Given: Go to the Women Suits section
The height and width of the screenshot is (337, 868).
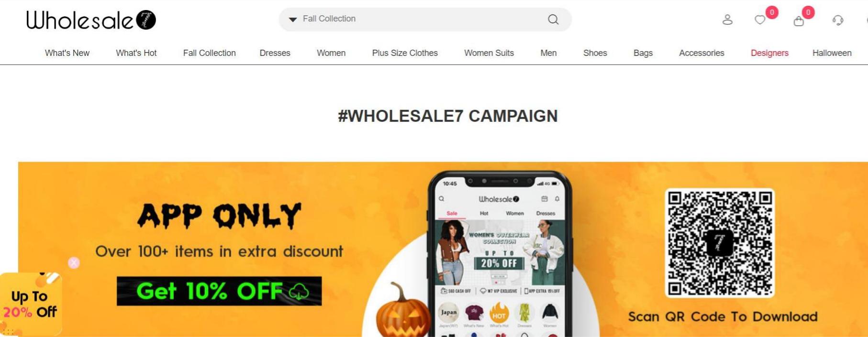Looking at the screenshot, I should tap(489, 53).
